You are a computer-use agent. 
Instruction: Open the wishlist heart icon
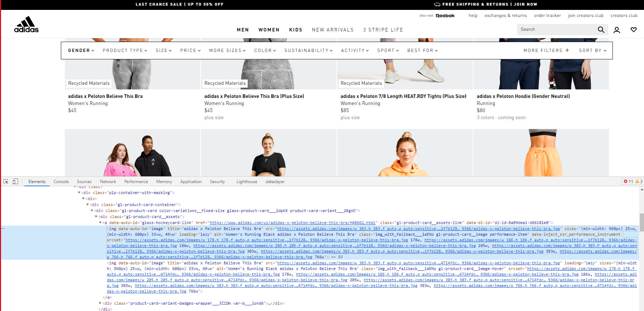[x=634, y=30]
